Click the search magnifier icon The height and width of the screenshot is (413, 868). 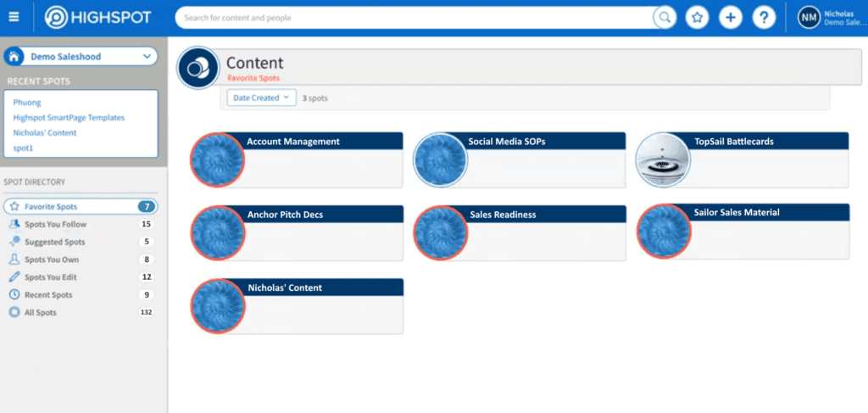[665, 18]
